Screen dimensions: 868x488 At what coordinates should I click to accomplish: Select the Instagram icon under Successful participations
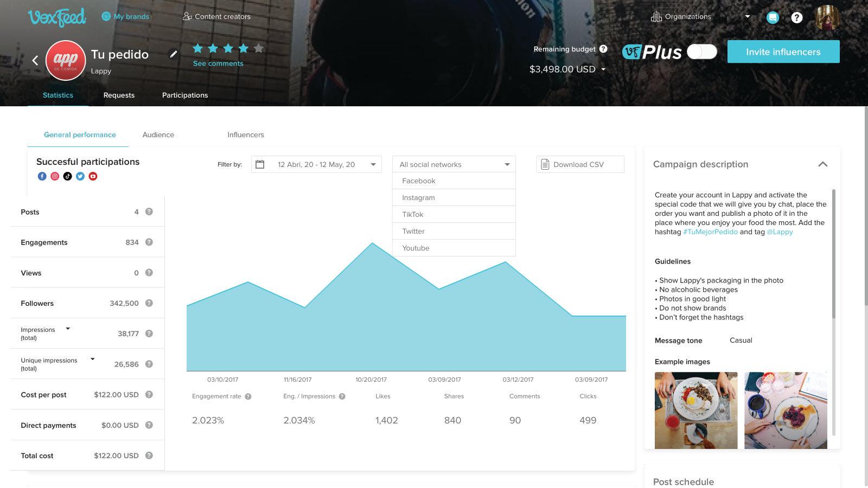point(54,176)
